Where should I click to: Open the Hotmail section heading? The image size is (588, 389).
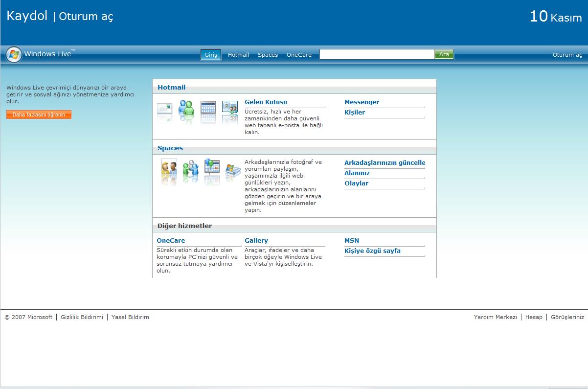point(171,88)
